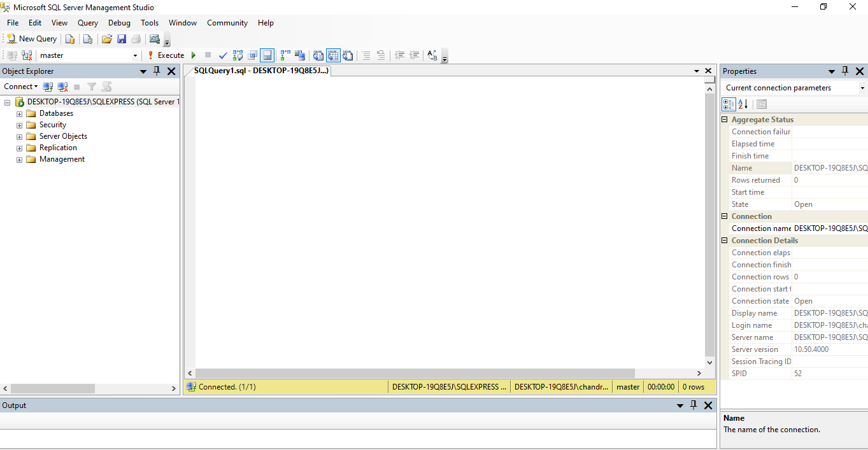Switch Properties to alphabetical sorting
Image resolution: width=868 pixels, height=450 pixels.
click(x=743, y=104)
